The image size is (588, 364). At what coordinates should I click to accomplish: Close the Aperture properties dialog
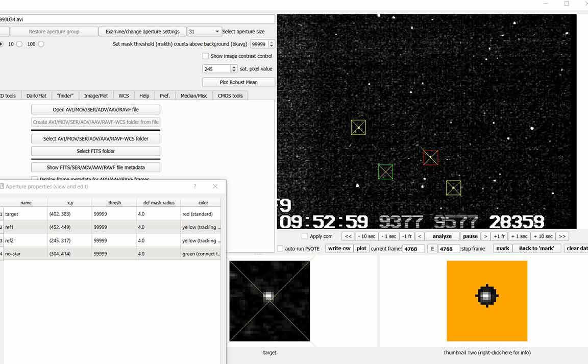tap(215, 186)
